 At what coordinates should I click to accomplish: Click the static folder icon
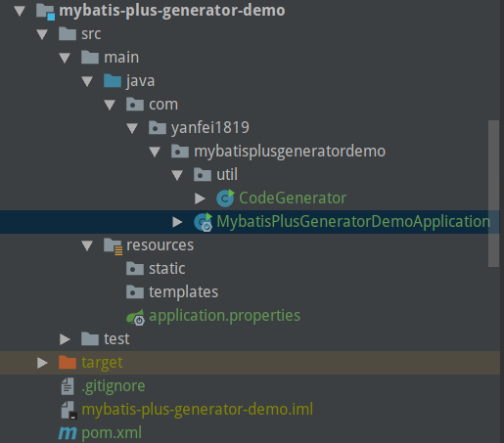coord(135,269)
